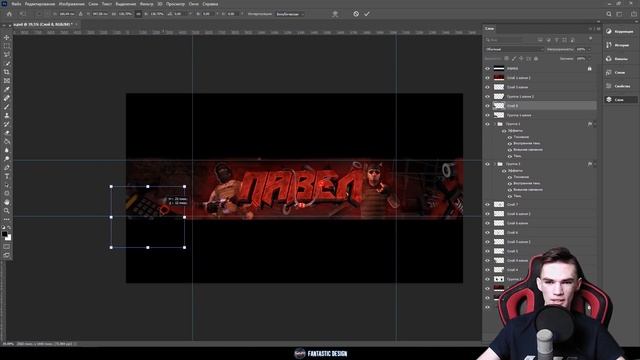Reset default colors mini swatch icon
This screenshot has height=360, width=640.
tap(4, 228)
